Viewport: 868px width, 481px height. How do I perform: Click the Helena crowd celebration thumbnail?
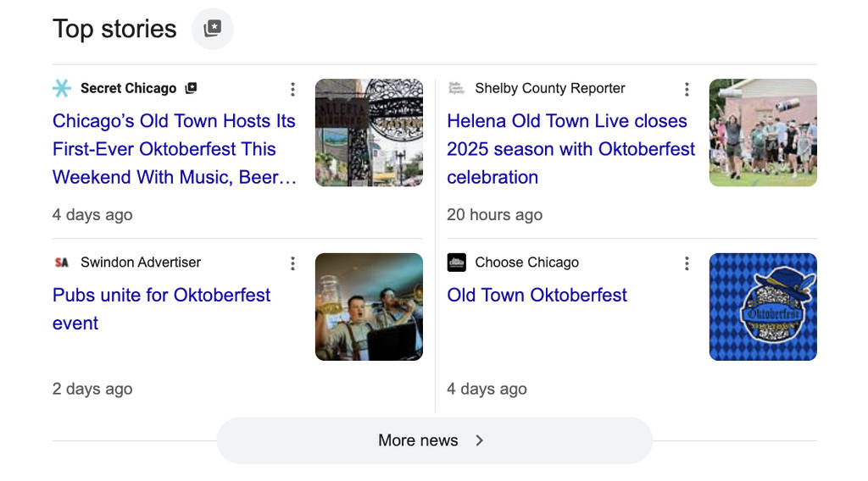[763, 133]
